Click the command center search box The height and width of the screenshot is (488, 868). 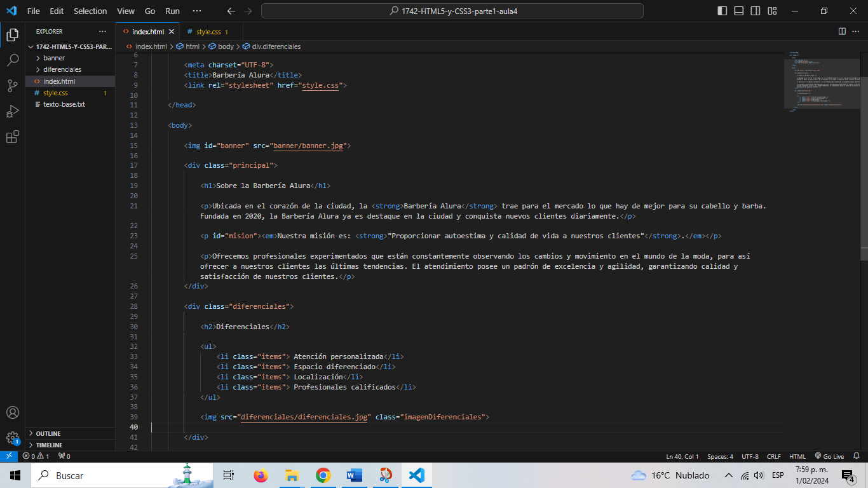coord(452,11)
